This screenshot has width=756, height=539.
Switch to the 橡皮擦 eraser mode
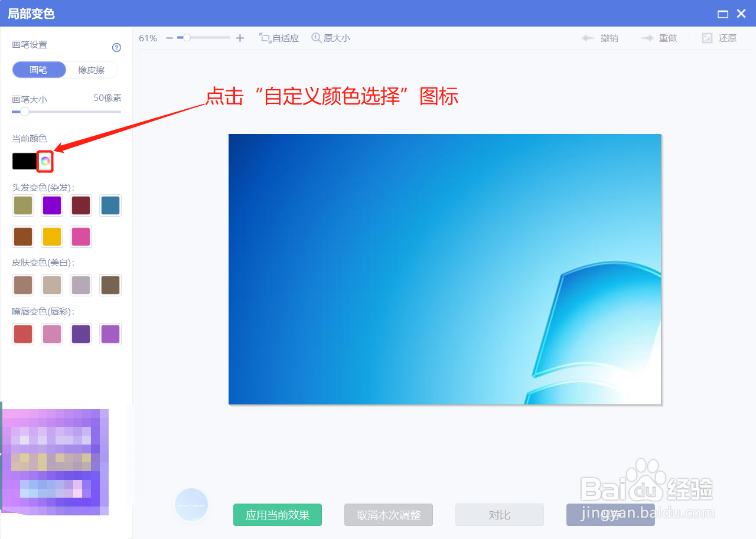[x=92, y=70]
